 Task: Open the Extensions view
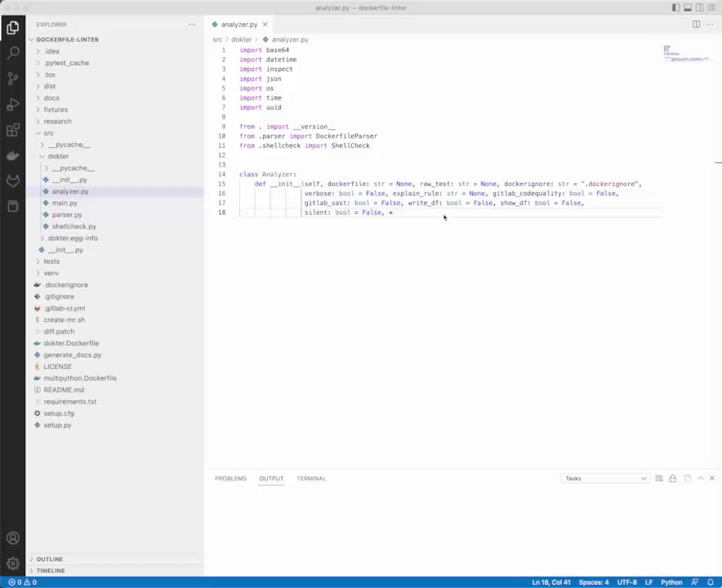tap(13, 131)
